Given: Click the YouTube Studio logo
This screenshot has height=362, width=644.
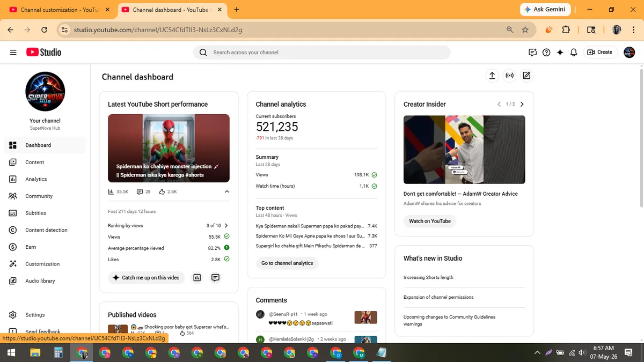Looking at the screenshot, I should coord(43,52).
